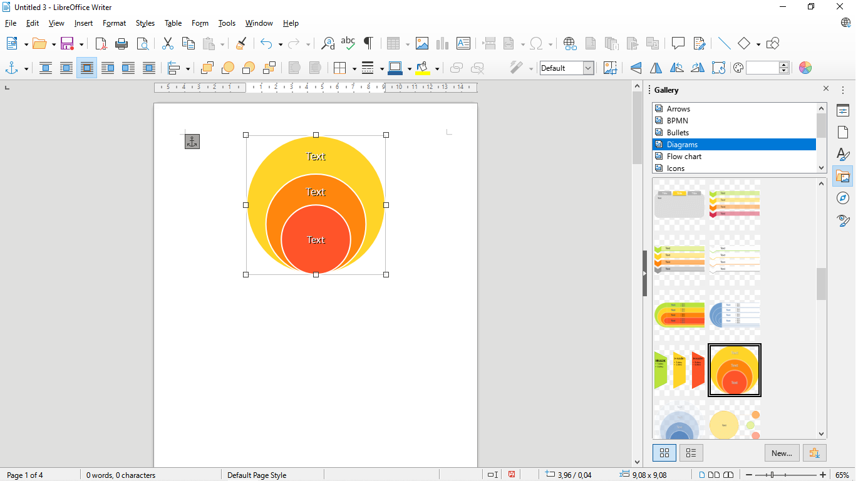The image size is (868, 481).
Task: Open the Save button dropdown arrow
Action: point(81,44)
